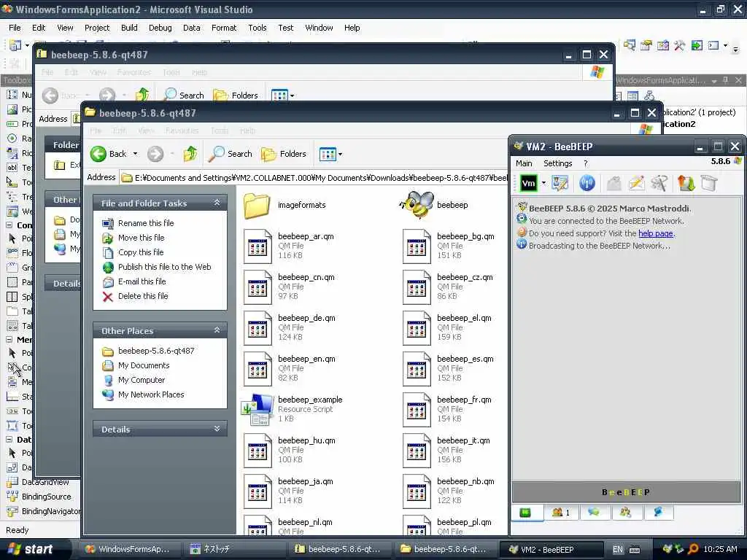Select the chat bubbles tab in BeeBEEP

[594, 513]
